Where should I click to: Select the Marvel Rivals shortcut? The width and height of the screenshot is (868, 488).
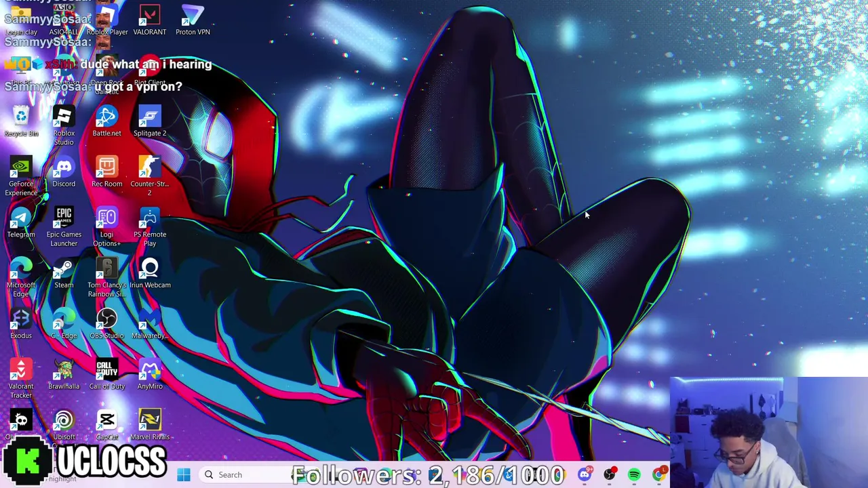pyautogui.click(x=150, y=425)
